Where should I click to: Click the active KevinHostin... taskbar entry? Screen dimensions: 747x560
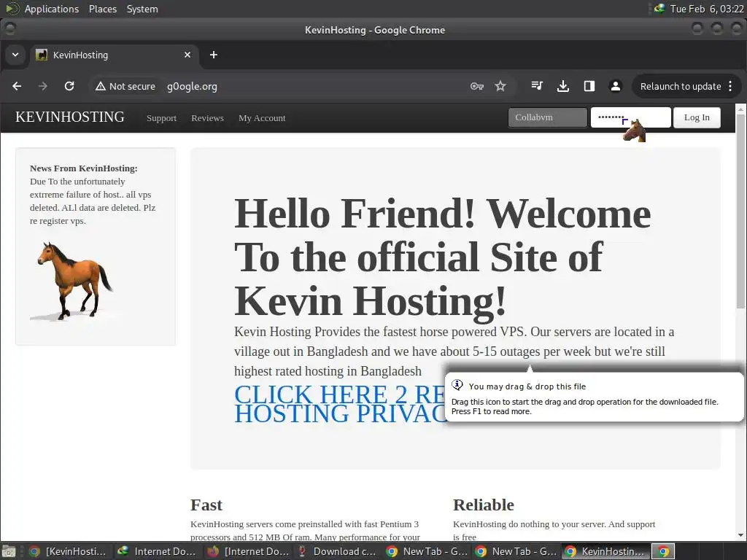(x=605, y=551)
